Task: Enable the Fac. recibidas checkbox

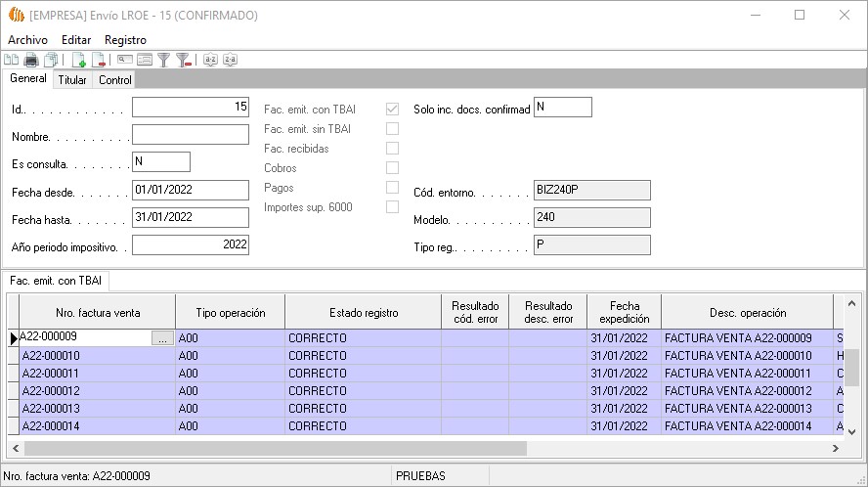Action: click(392, 148)
